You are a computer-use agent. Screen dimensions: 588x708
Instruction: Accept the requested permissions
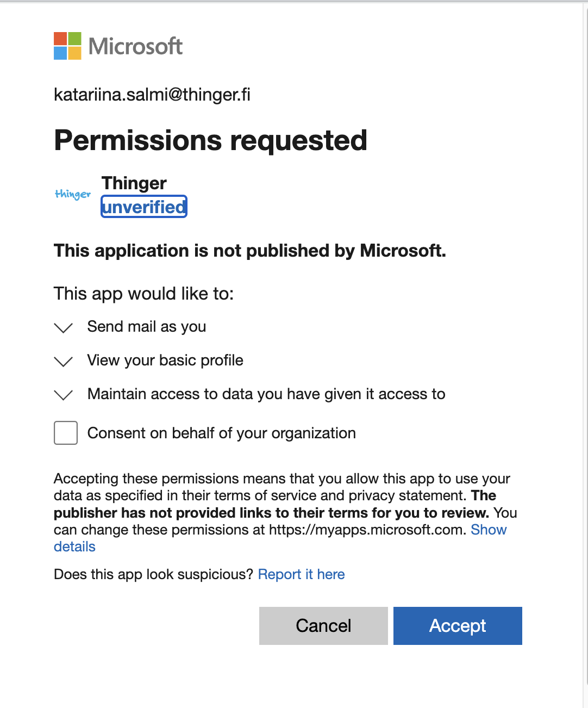coord(458,626)
